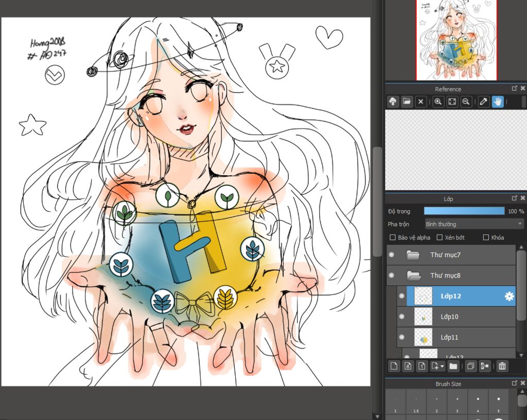The image size is (527, 420).
Task: Choose brush size 1
Action: (396, 402)
